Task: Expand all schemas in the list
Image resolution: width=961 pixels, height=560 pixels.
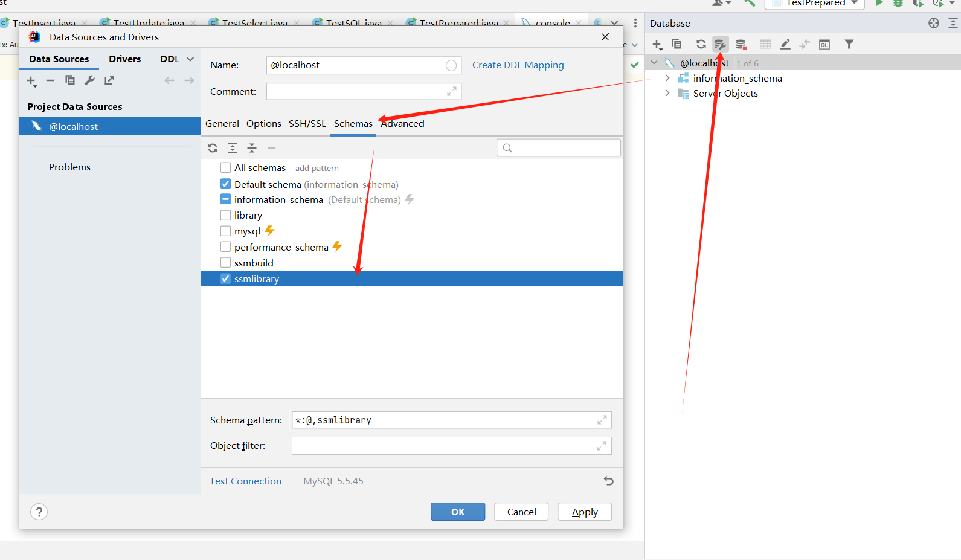Action: [x=233, y=148]
